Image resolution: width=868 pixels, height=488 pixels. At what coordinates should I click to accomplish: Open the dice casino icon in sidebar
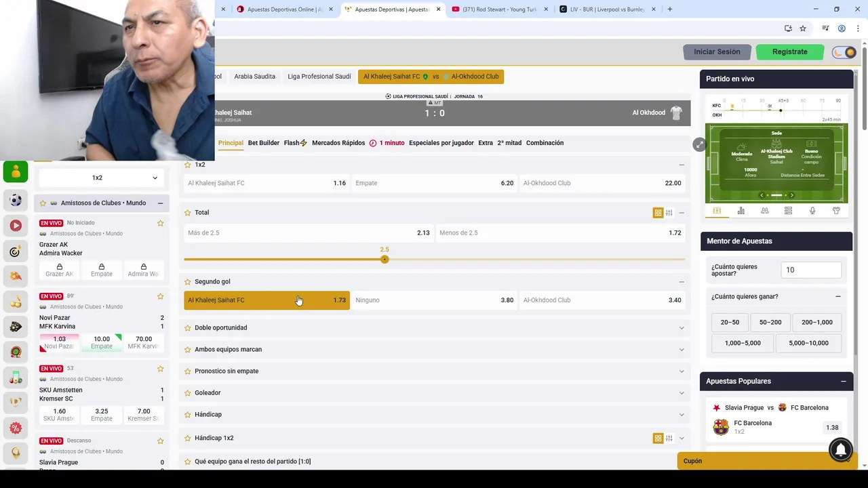[x=16, y=327]
